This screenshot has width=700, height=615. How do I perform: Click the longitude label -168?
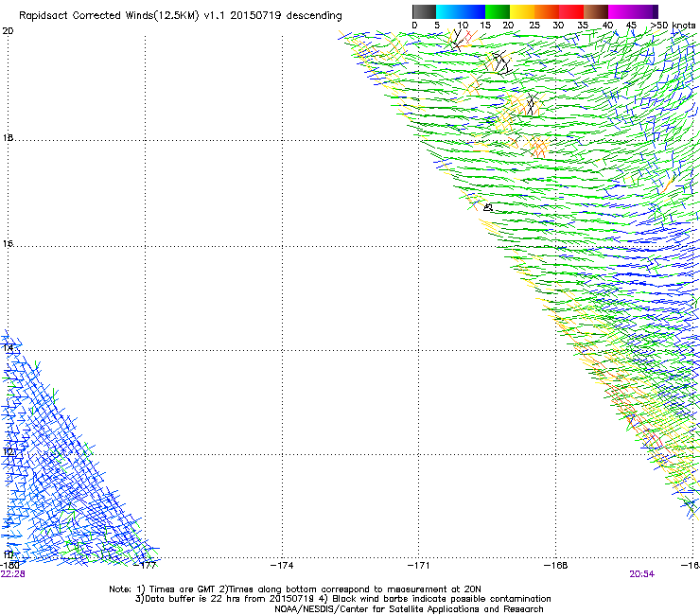[556, 566]
